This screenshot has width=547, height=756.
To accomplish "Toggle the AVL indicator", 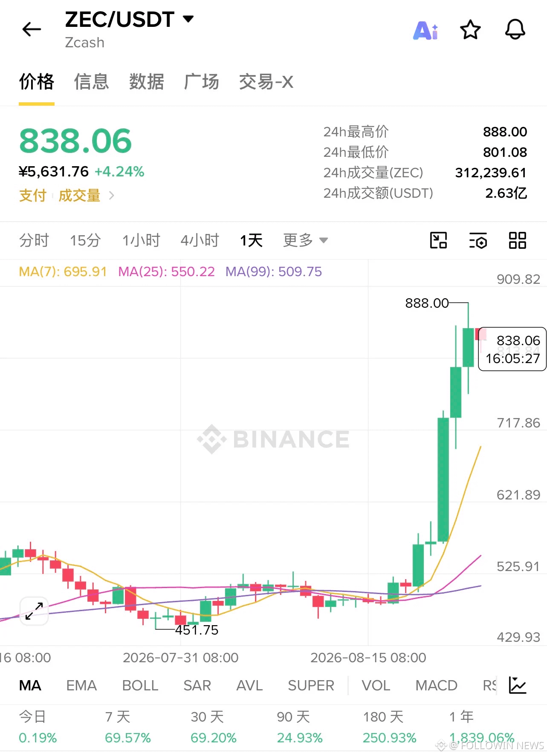I will 250,685.
